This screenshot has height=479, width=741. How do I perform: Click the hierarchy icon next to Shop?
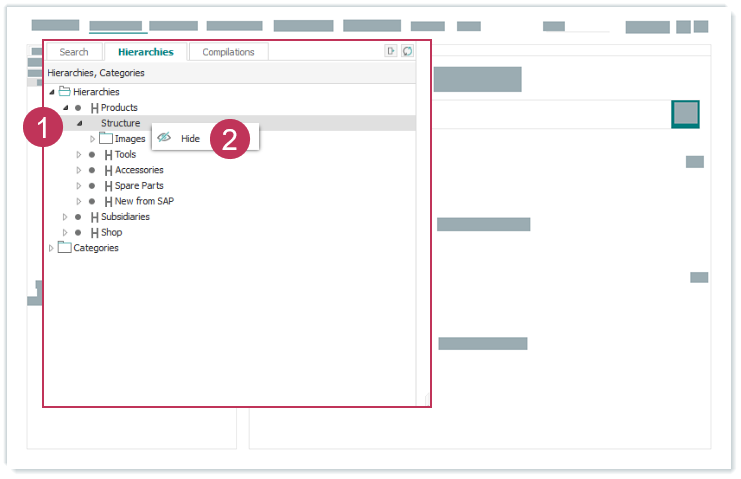(94, 233)
